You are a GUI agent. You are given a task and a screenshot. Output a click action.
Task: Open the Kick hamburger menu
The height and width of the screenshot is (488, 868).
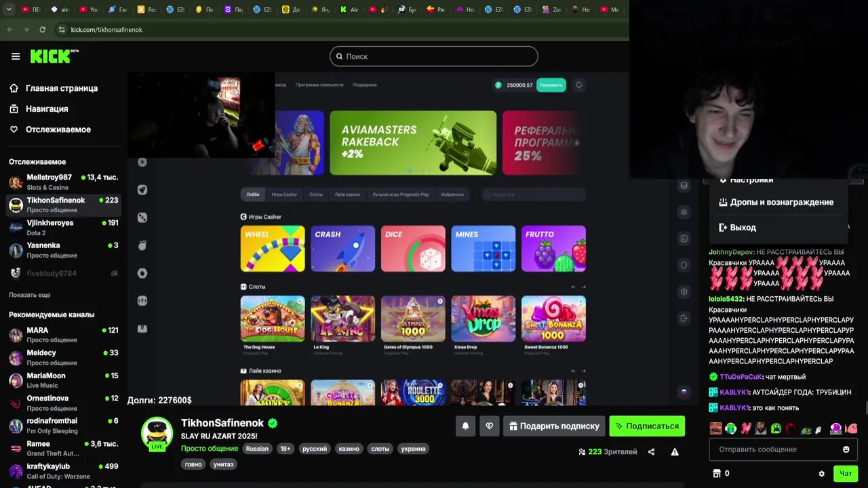point(16,56)
